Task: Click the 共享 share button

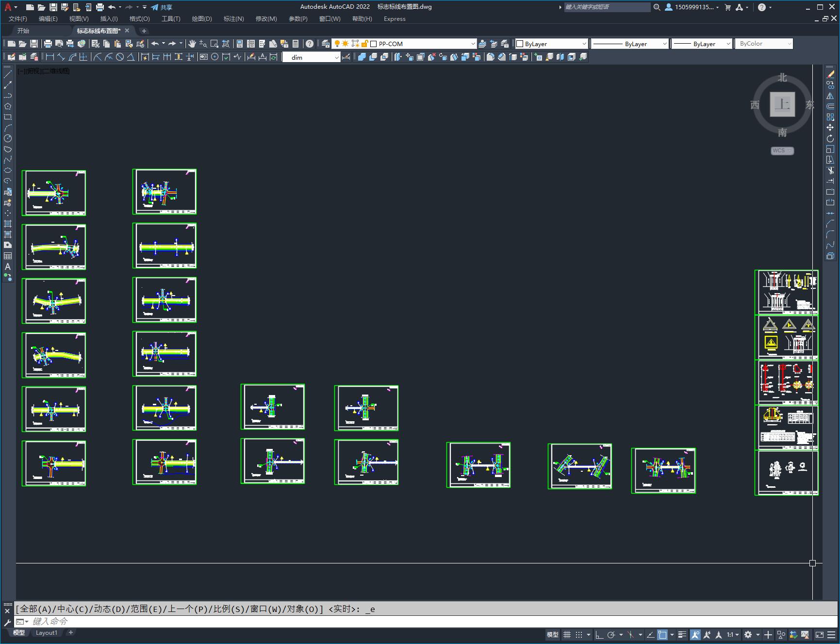Action: coord(162,7)
